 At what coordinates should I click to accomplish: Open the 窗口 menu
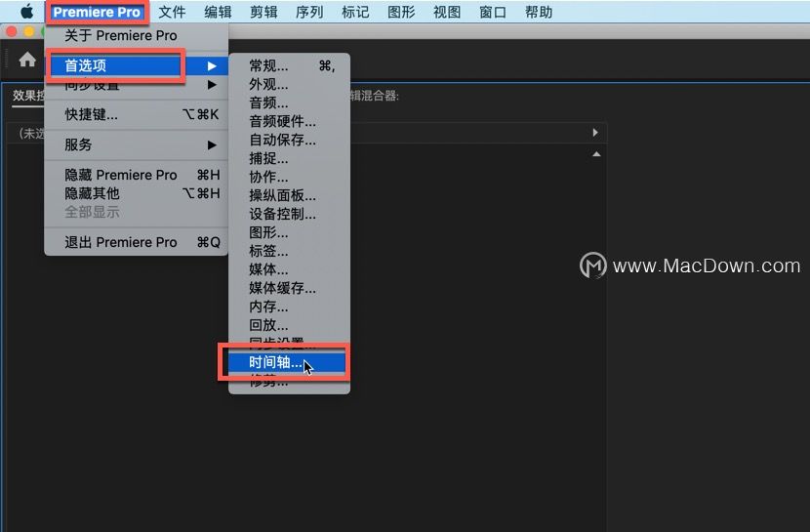pyautogui.click(x=493, y=12)
